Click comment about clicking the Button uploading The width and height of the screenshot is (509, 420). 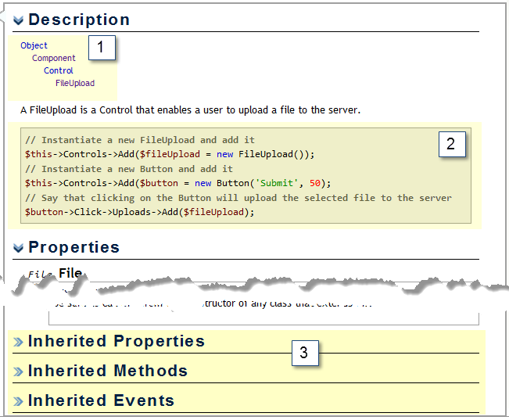(238, 198)
